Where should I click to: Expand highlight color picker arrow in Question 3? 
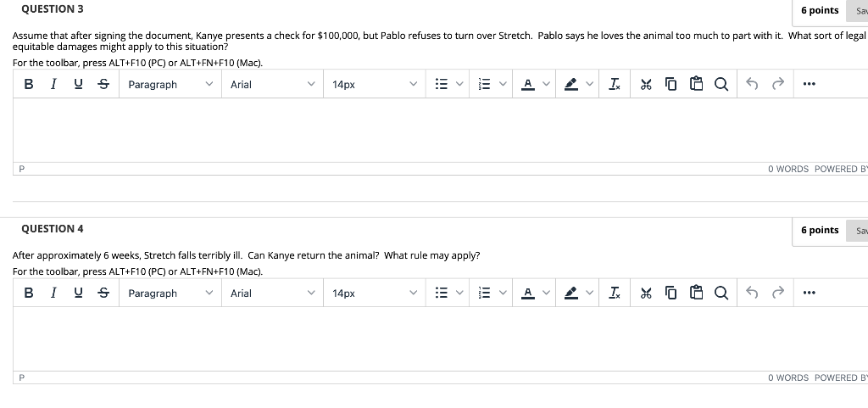(x=589, y=84)
